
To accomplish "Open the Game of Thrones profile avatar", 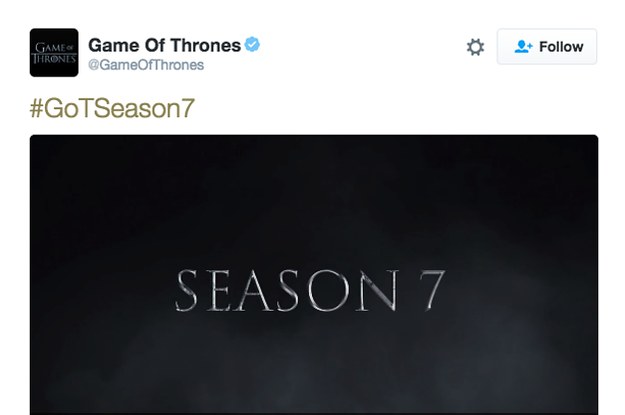I will click(x=54, y=53).
